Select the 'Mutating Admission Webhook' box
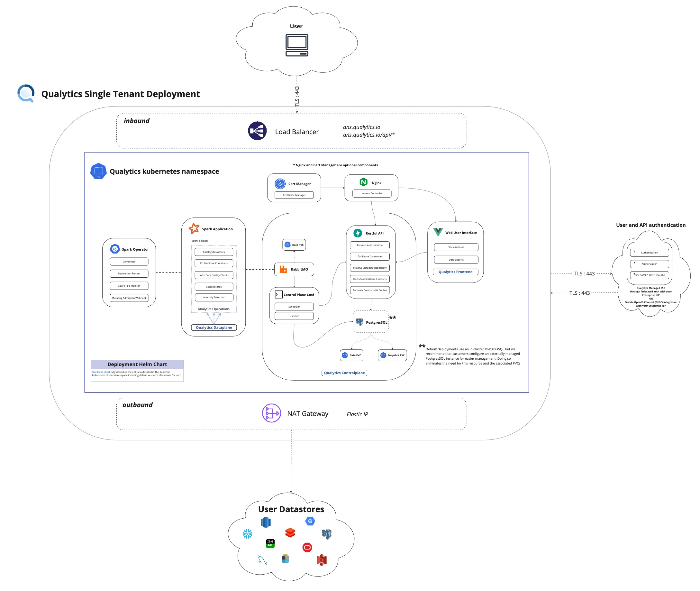Image resolution: width=700 pixels, height=591 pixels. click(129, 298)
